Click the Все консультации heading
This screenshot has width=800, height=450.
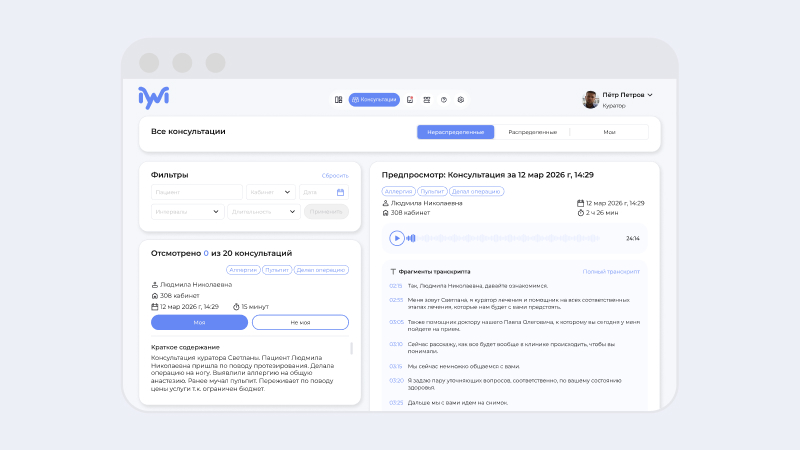[x=188, y=132]
